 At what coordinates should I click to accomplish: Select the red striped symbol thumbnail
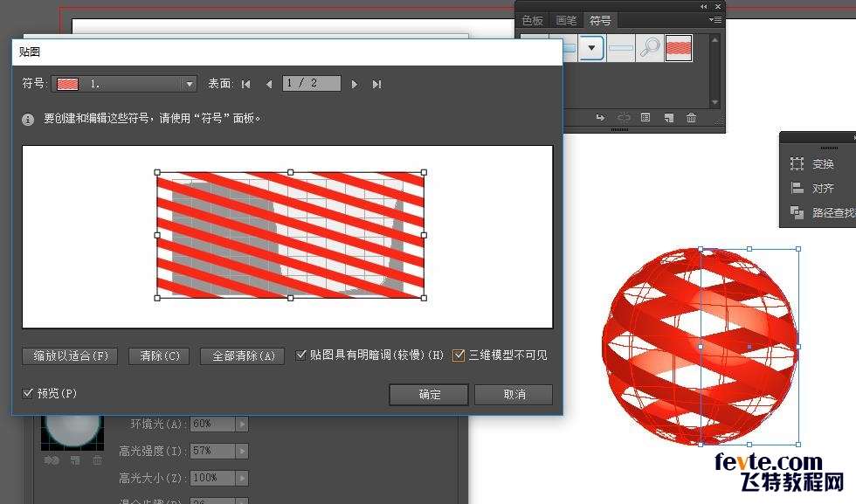coord(679,47)
